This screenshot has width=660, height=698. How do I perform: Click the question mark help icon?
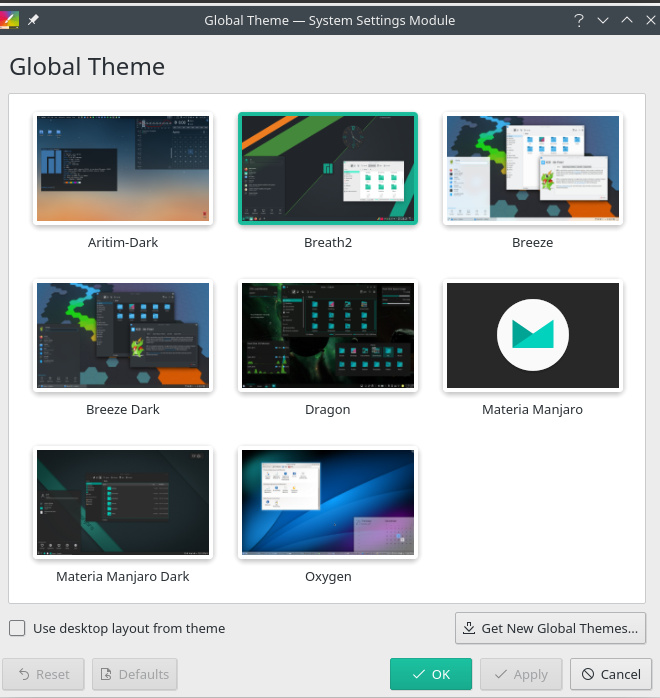coord(578,20)
